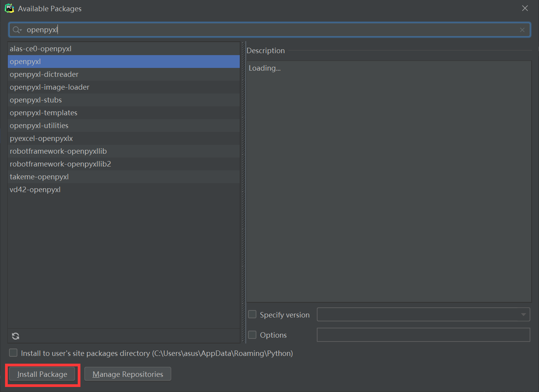This screenshot has width=539, height=392.
Task: Select the takeme-openpyxl package
Action: [x=124, y=177]
